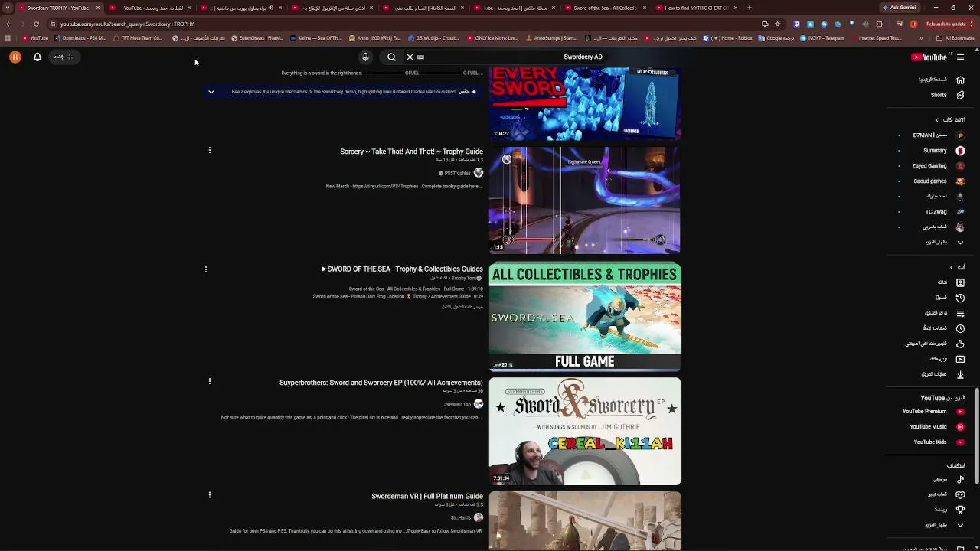This screenshot has height=551, width=980.
Task: Open Sorcery Take That And That Trophy Guide title
Action: click(x=411, y=152)
